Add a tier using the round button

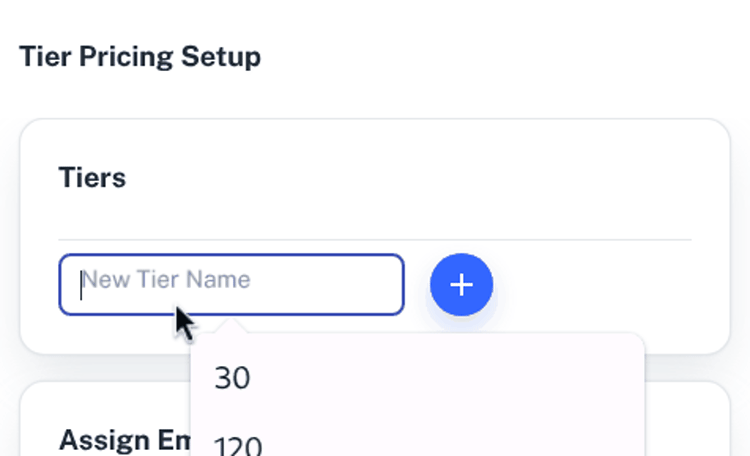click(461, 285)
